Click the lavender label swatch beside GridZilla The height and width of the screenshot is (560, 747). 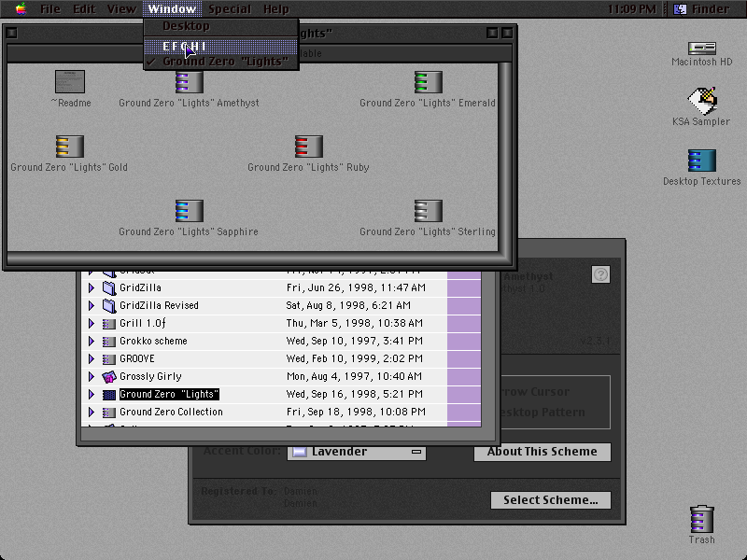(x=464, y=287)
